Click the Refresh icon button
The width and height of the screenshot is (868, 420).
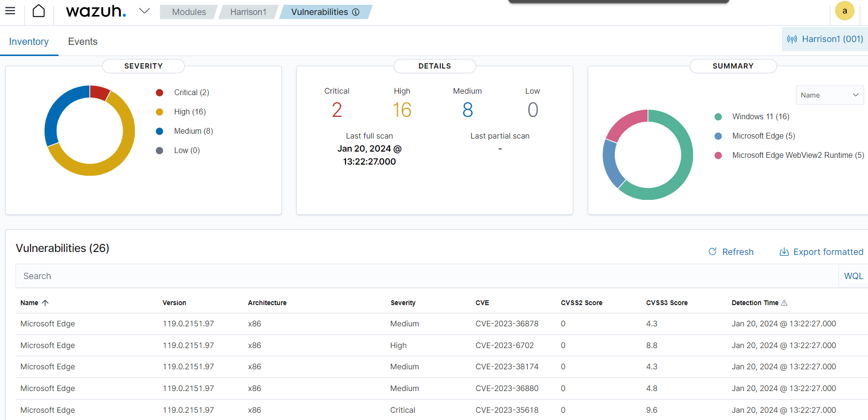coord(712,252)
